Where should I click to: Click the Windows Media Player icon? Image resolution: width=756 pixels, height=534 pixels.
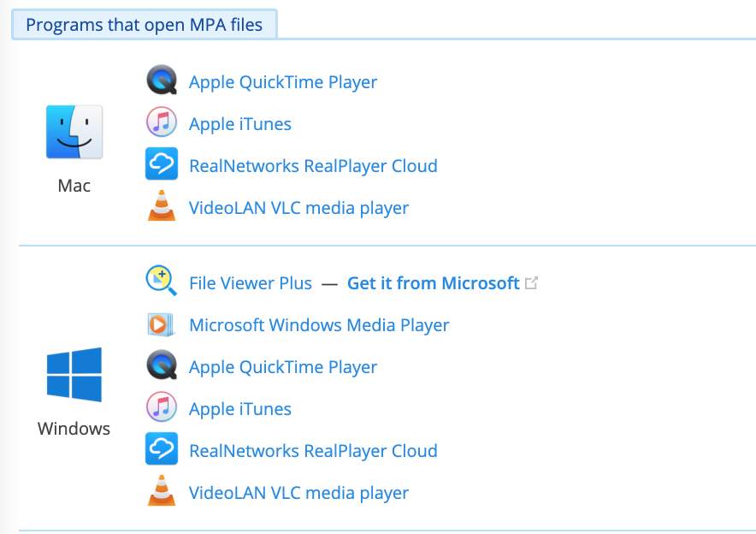click(x=161, y=324)
